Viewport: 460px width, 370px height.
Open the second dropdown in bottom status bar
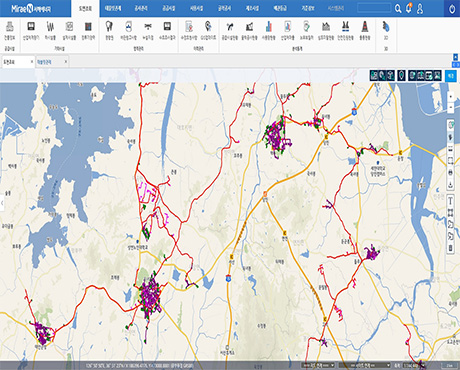click(368, 365)
